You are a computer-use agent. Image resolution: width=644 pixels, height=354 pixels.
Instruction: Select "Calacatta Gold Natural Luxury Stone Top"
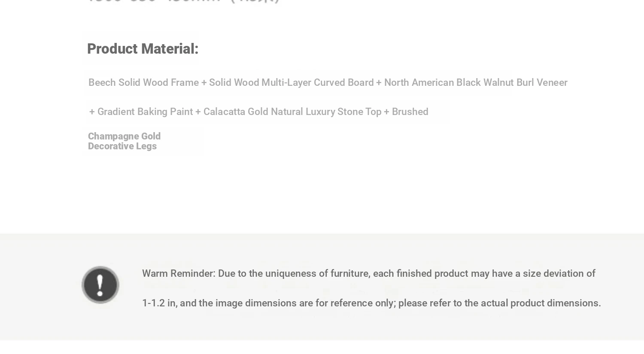click(x=292, y=112)
